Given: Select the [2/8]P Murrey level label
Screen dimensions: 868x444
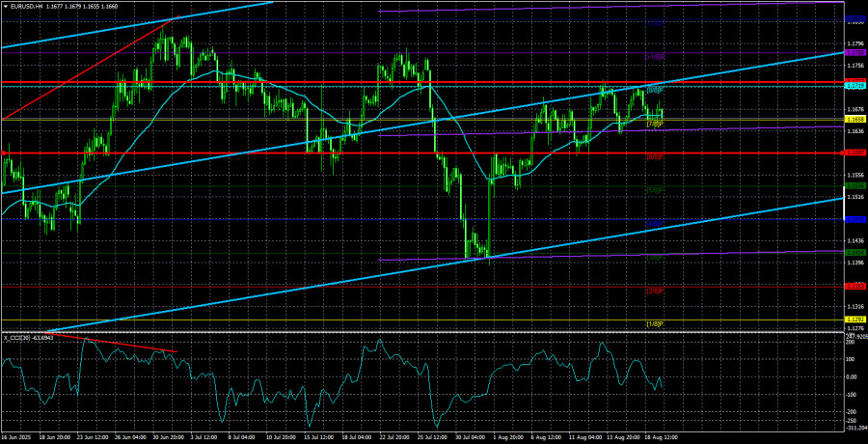Looking at the screenshot, I should coord(655,291).
